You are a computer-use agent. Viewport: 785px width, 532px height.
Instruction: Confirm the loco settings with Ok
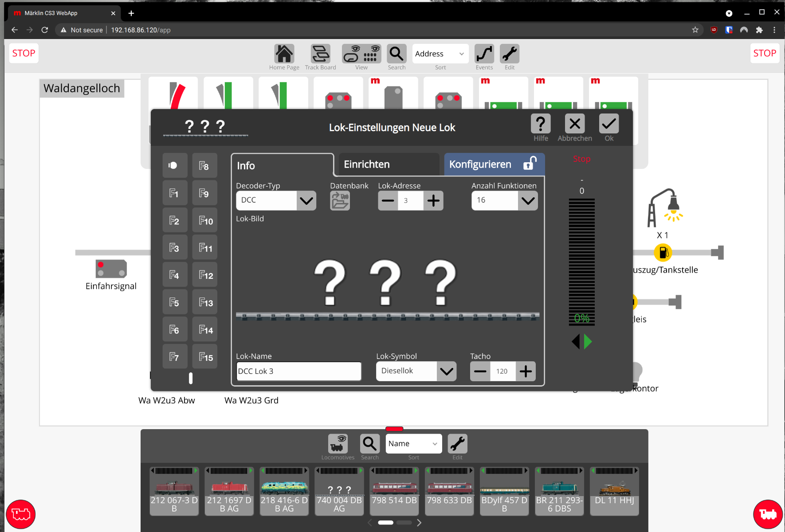[x=609, y=124]
